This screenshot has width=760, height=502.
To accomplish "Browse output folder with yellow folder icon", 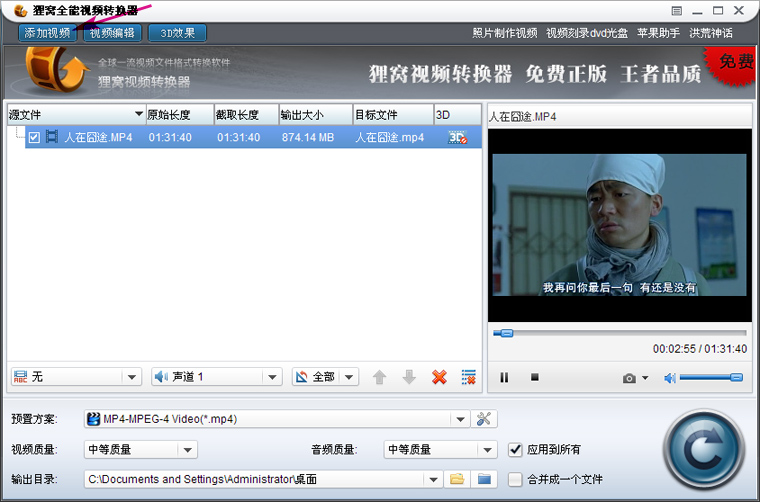I will point(457,480).
